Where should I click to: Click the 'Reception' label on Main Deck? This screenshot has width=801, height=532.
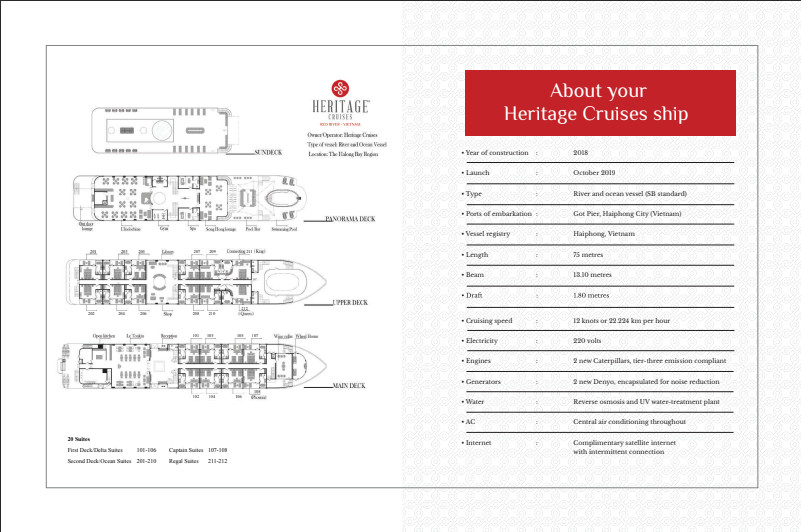(169, 336)
